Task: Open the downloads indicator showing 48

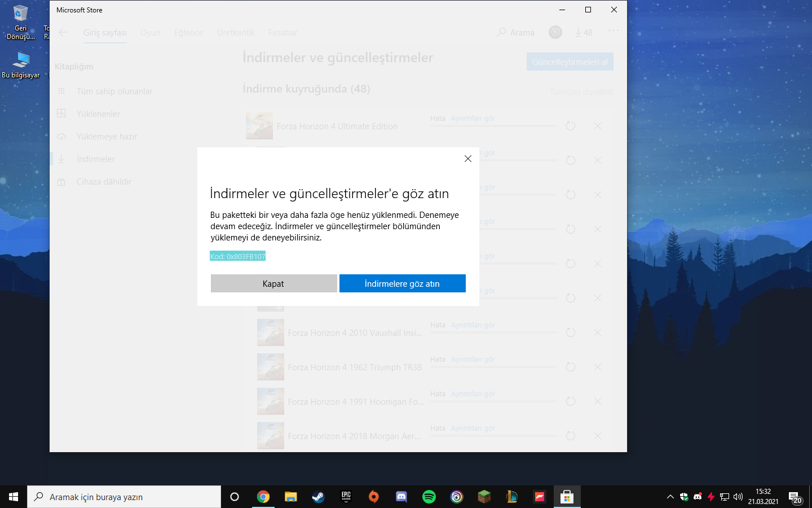Action: click(x=584, y=32)
